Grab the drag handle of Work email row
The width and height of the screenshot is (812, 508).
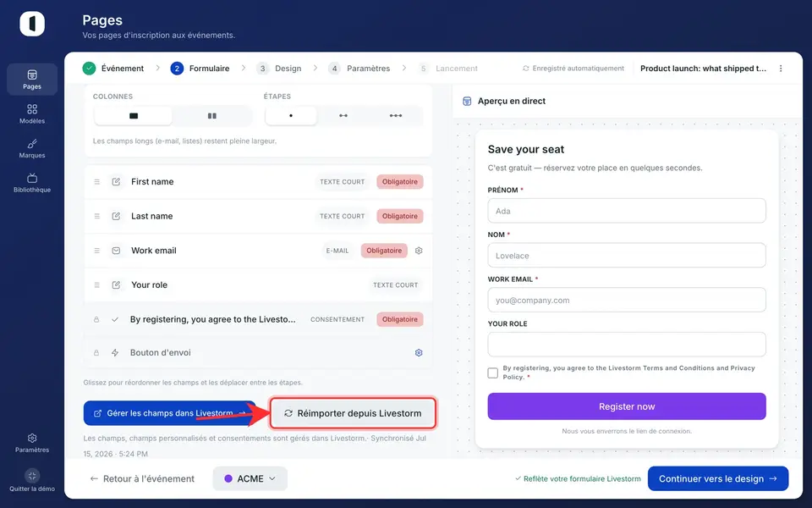(96, 251)
